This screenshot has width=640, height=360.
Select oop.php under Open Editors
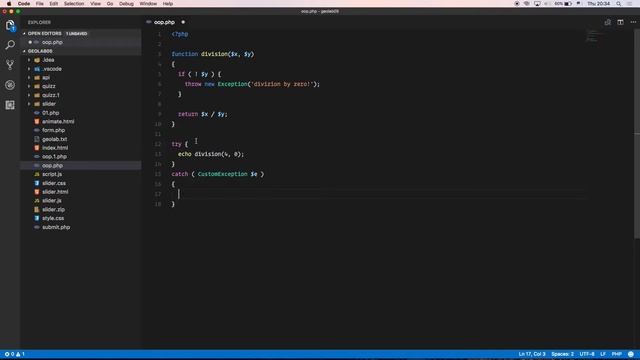(x=52, y=42)
